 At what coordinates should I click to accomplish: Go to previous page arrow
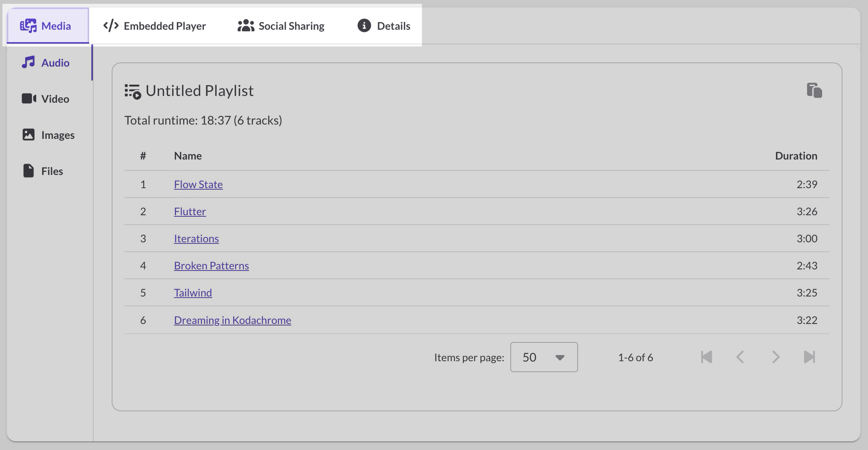tap(740, 357)
